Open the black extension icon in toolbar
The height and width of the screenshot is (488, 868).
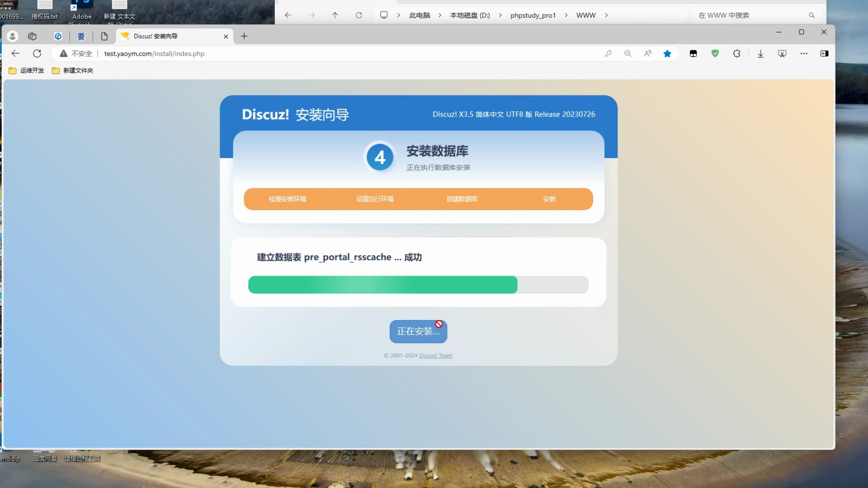(693, 53)
